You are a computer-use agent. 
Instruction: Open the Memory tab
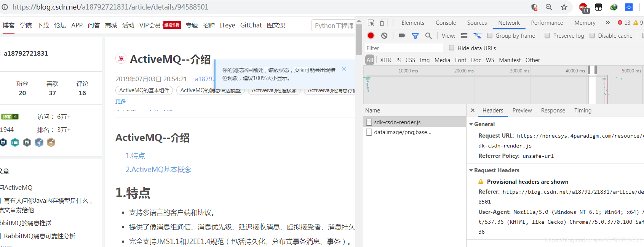point(585,23)
